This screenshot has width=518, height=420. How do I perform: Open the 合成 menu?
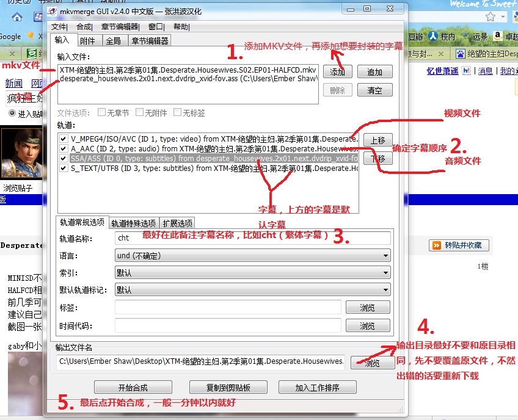click(x=84, y=27)
